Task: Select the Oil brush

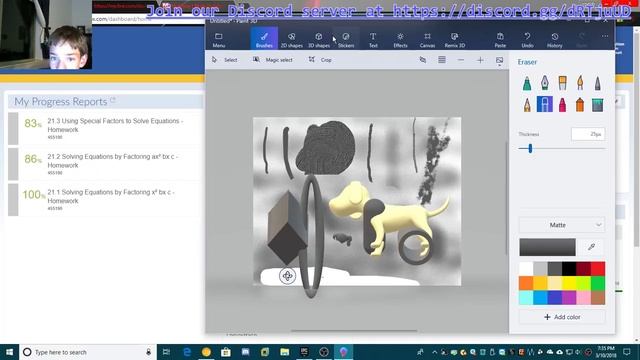Action: click(x=562, y=83)
